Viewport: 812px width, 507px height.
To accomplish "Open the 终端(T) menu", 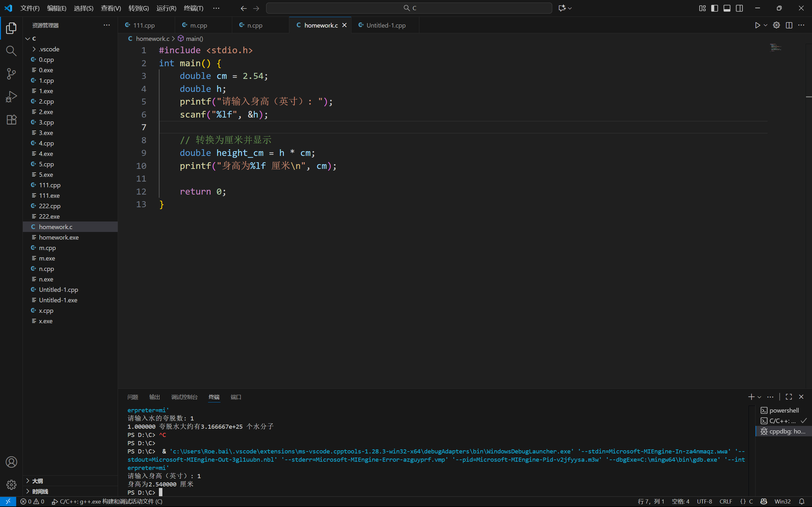I will pyautogui.click(x=193, y=8).
